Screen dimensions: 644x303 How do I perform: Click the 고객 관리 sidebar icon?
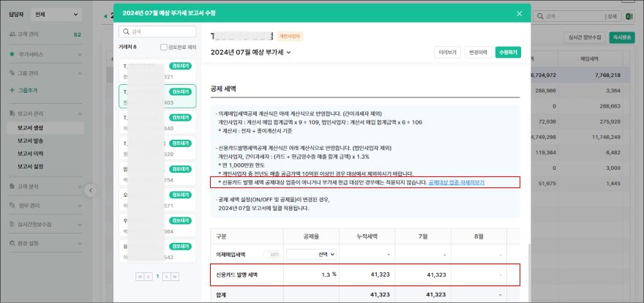coord(12,34)
